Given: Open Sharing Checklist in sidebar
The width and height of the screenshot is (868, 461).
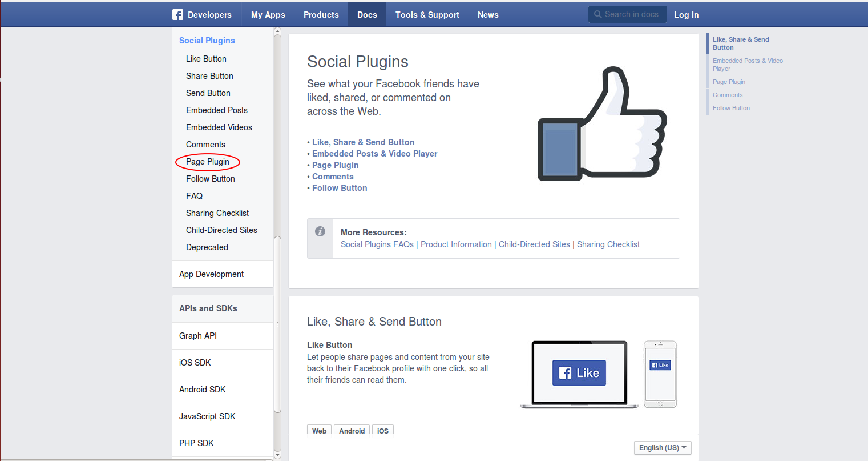Looking at the screenshot, I should click(x=217, y=213).
